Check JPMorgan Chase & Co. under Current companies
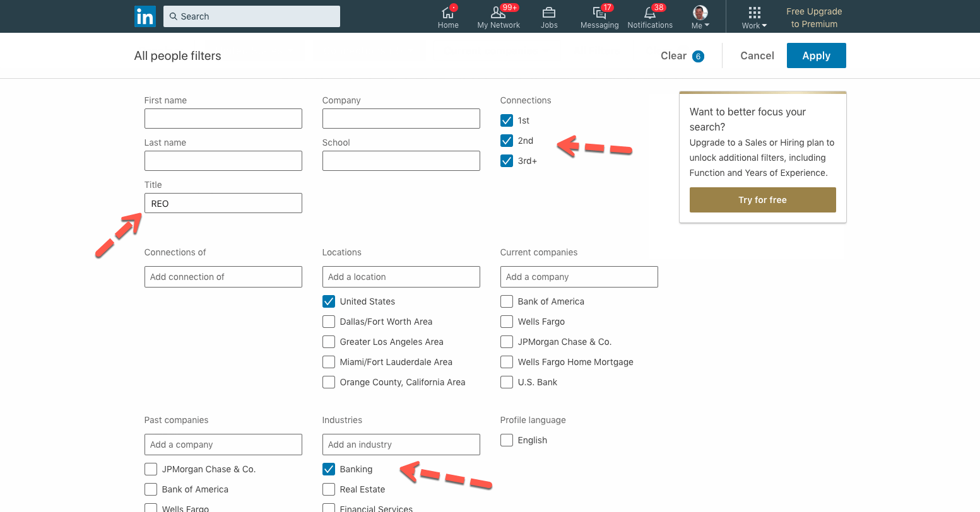The image size is (980, 512). coord(506,342)
